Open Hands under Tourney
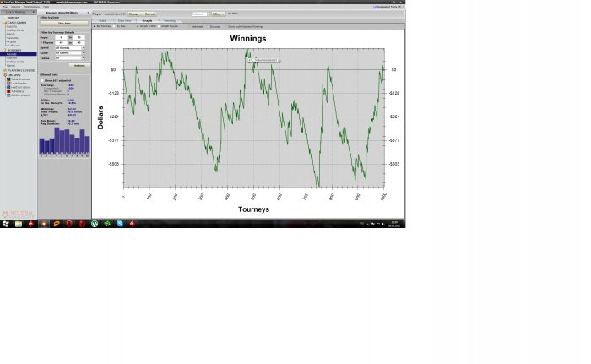 tap(11, 66)
